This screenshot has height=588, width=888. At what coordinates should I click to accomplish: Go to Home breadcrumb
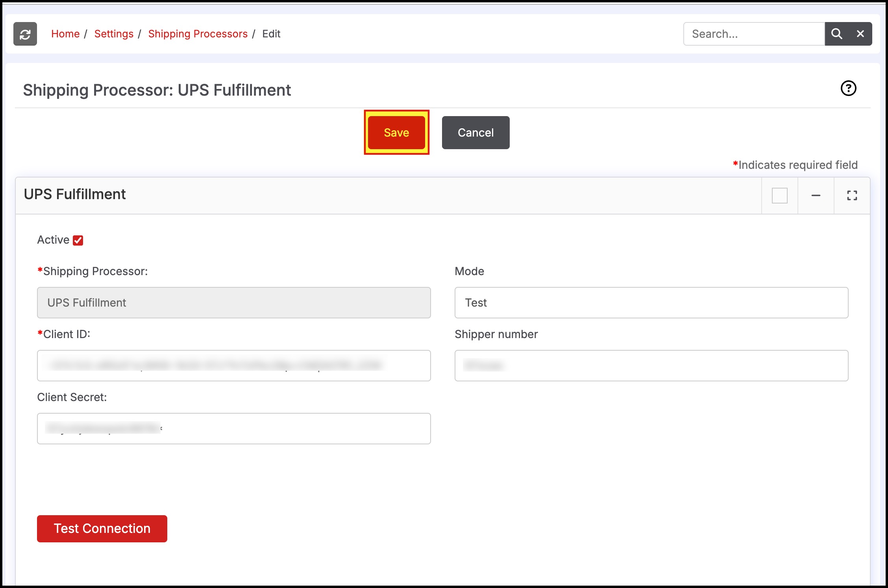[65, 34]
